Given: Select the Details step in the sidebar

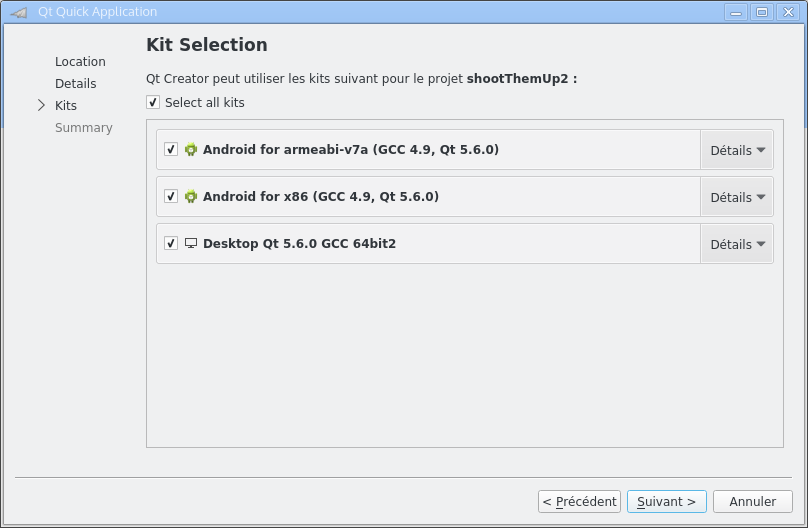Looking at the screenshot, I should (76, 84).
